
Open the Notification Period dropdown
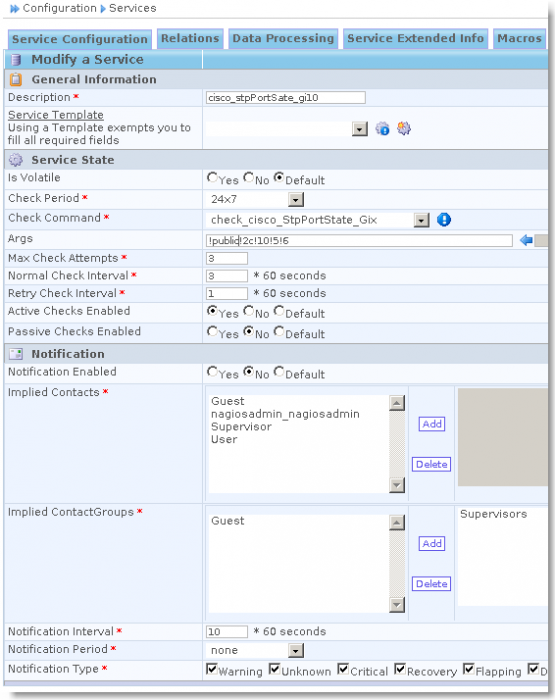click(x=296, y=650)
